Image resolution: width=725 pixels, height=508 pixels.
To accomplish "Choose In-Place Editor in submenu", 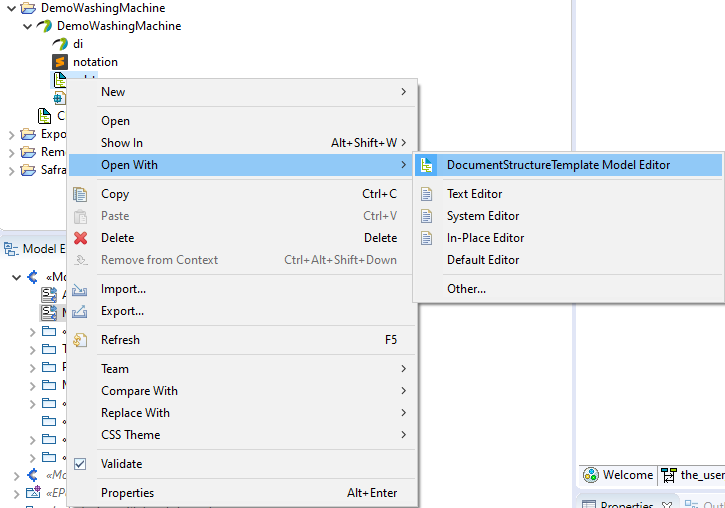I will click(x=569, y=238).
